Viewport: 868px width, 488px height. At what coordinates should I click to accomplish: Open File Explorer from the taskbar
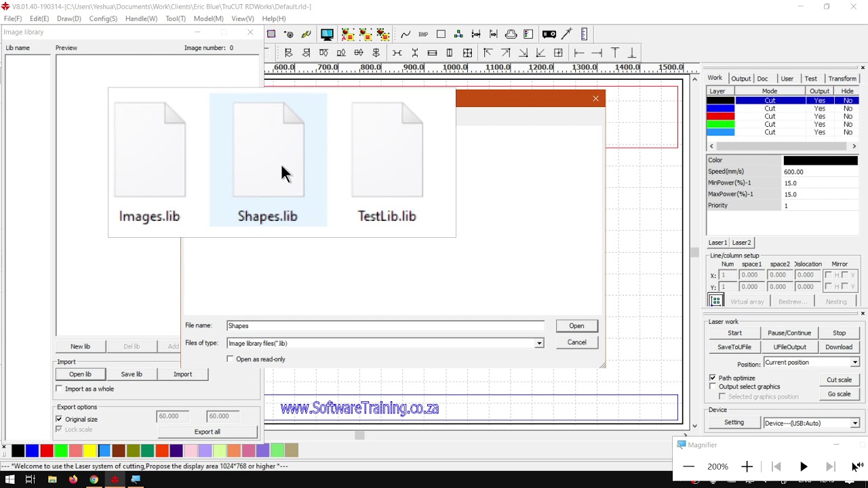(x=52, y=480)
